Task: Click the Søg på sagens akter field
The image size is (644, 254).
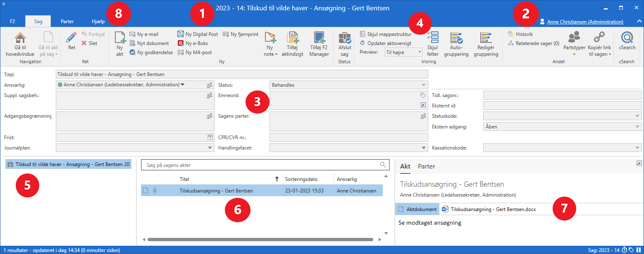Action: coord(260,165)
